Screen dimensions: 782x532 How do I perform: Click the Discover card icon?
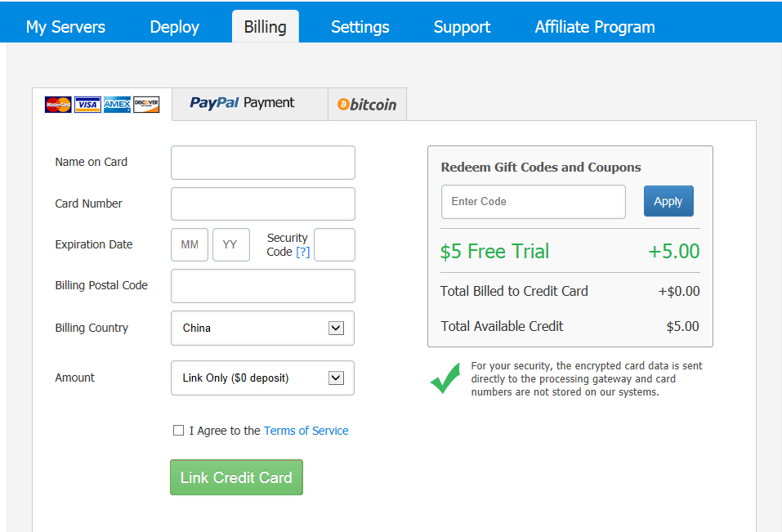146,105
